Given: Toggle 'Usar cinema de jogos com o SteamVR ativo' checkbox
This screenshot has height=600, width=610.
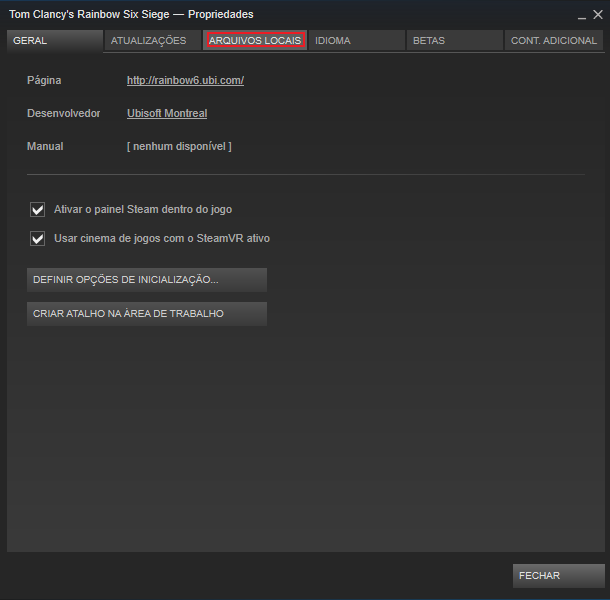Looking at the screenshot, I should pos(37,239).
